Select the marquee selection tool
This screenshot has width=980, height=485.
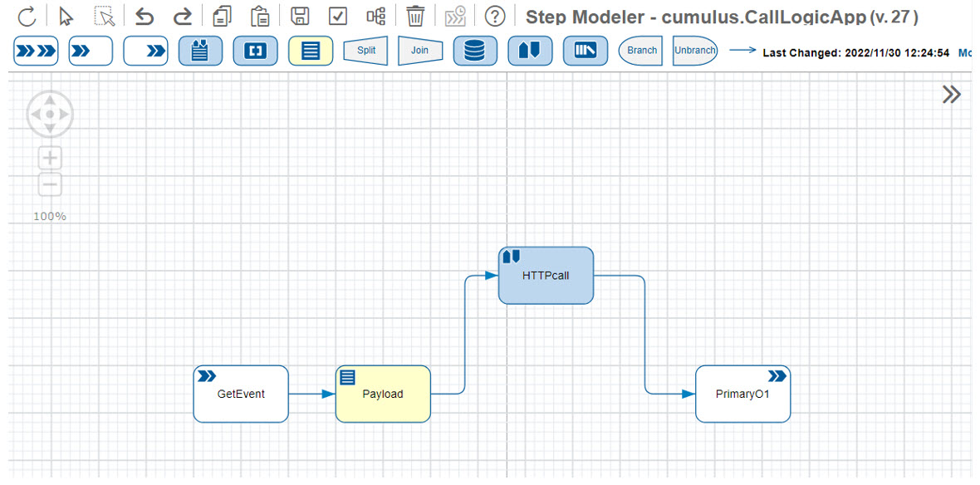coord(102,15)
